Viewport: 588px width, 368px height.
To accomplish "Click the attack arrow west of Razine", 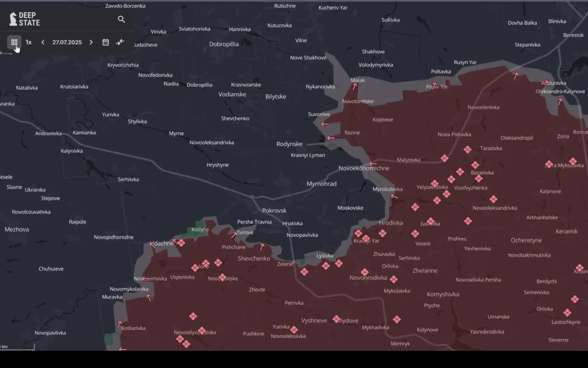I will coord(331,138).
